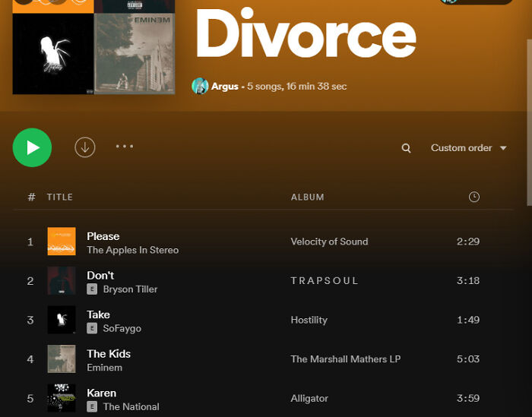Viewport: 532px width, 417px height.
Task: Click the Velocity of Sound album link
Action: pos(329,242)
